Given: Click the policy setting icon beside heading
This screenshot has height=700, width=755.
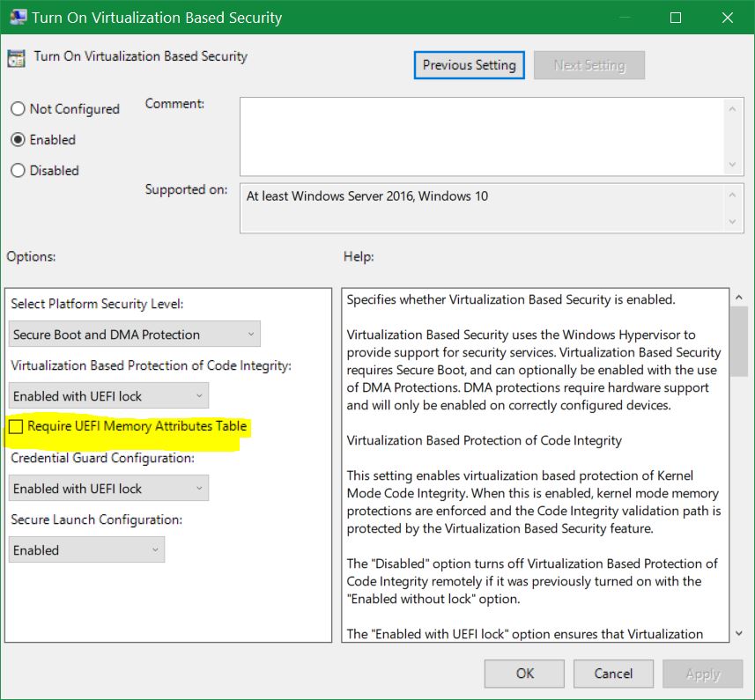Looking at the screenshot, I should click(x=16, y=58).
